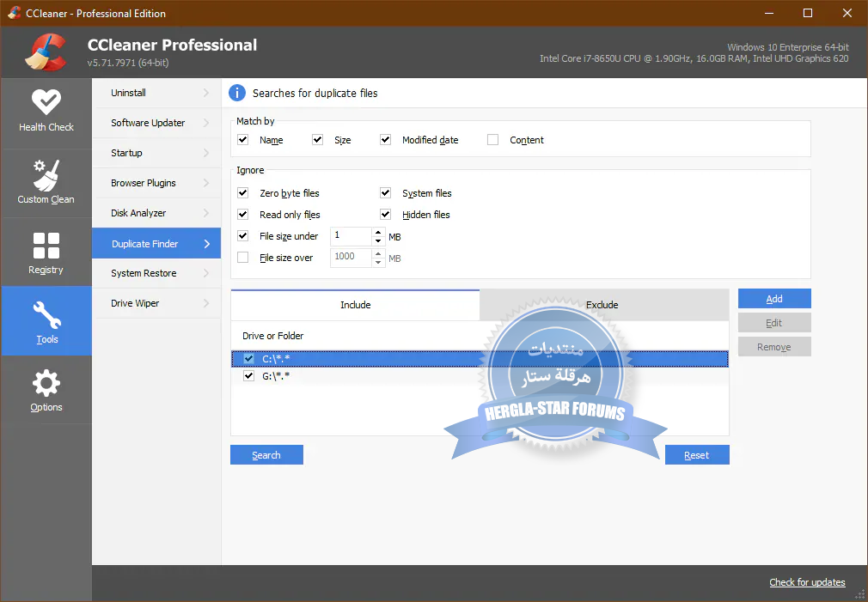Viewport: 868px width, 602px height.
Task: Open the Uninstall tool
Action: (156, 93)
